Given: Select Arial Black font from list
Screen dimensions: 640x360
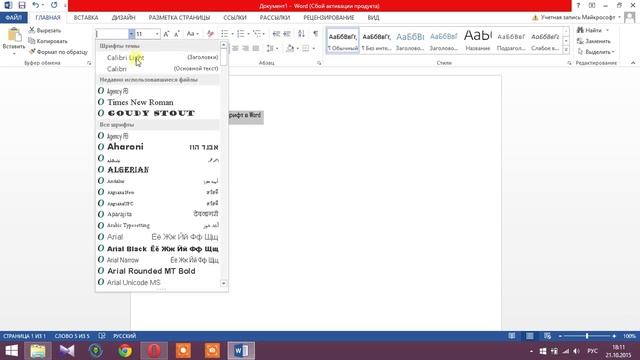Looking at the screenshot, I should point(158,248).
